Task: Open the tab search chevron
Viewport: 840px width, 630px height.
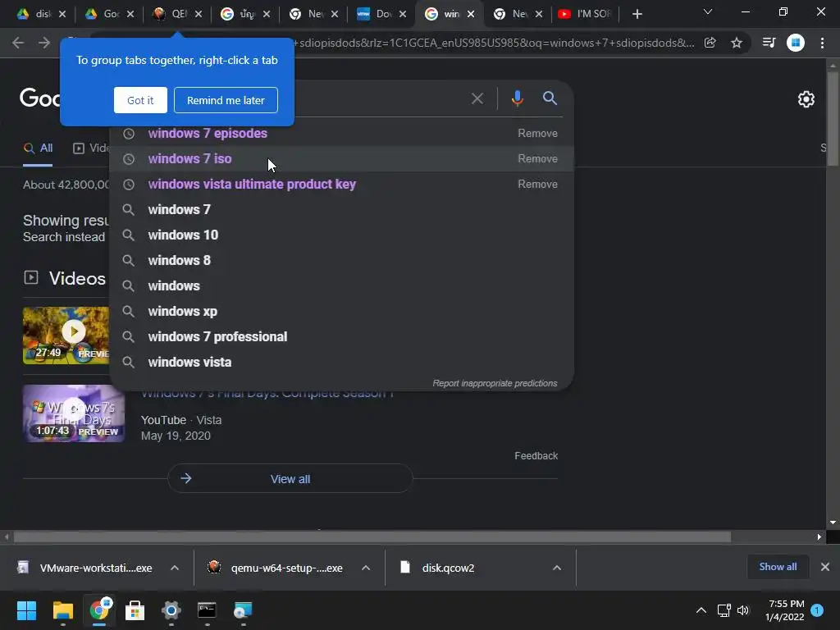Action: 708,11
